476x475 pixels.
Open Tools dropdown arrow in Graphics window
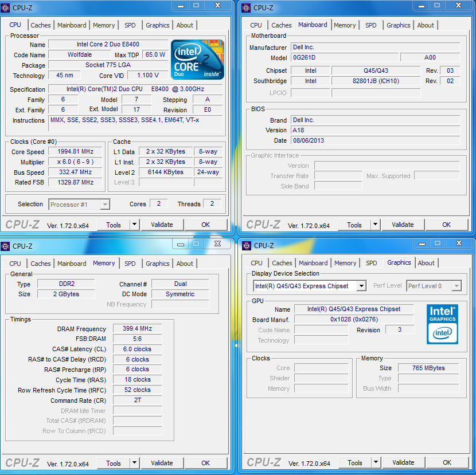click(376, 462)
